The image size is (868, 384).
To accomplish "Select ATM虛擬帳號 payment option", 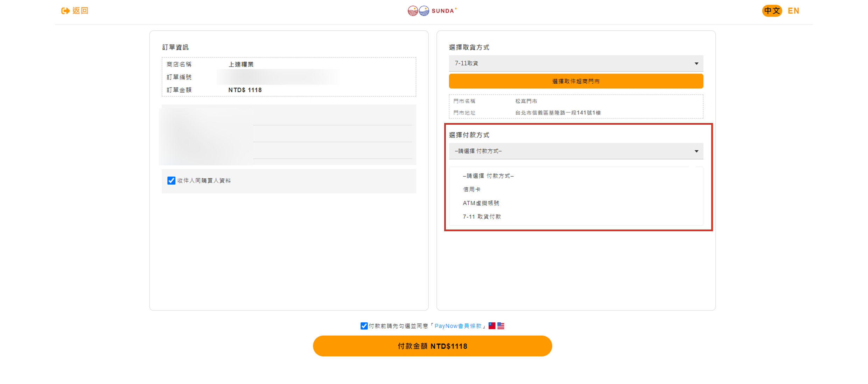I will pos(481,203).
